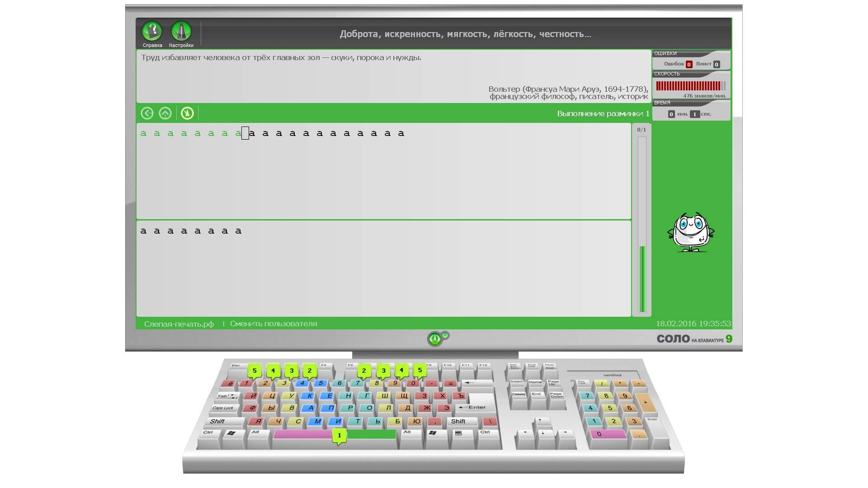Click the red speed indicator bar
This screenshot has width=868, height=488.
tap(691, 86)
